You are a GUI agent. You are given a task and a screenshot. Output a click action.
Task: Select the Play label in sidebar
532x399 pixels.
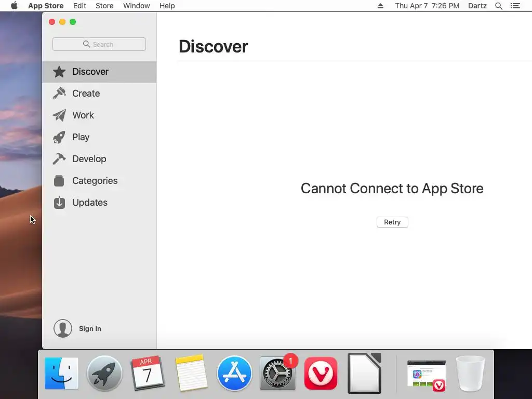(81, 137)
